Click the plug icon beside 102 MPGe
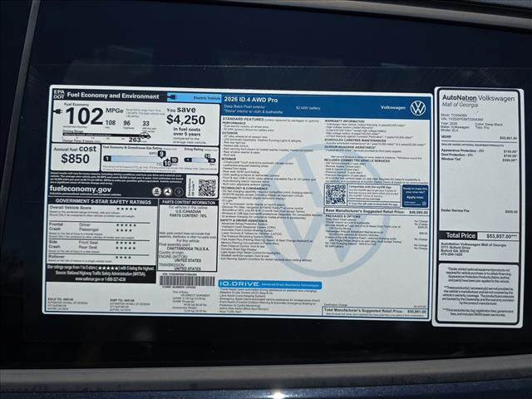The height and width of the screenshot is (399, 532). click(57, 111)
